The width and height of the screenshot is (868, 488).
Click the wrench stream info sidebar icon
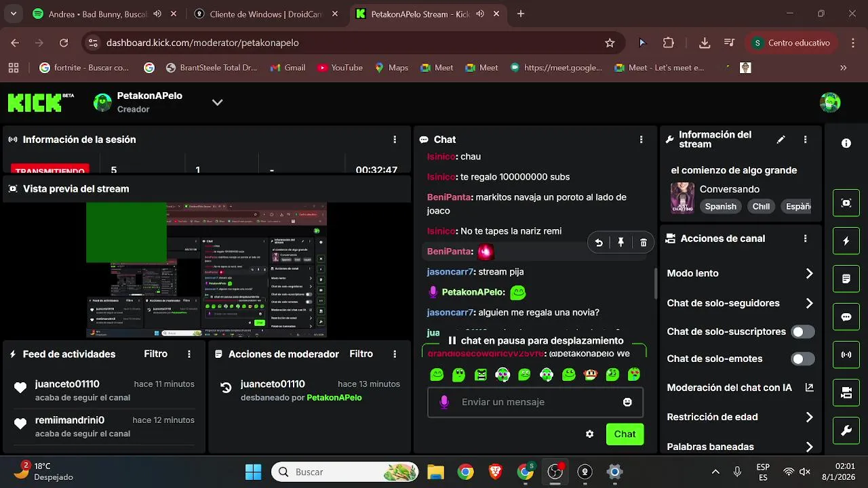846,430
